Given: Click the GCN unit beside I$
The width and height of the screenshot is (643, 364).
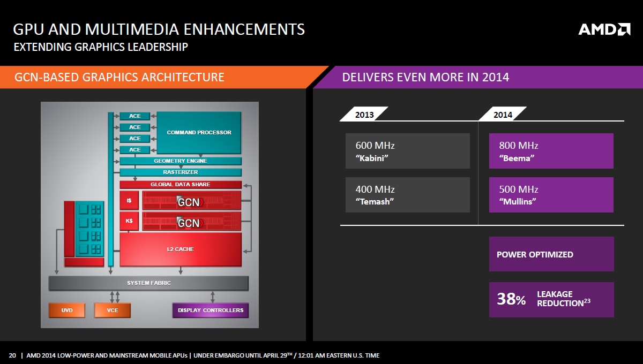Looking at the screenshot, I should point(192,200).
